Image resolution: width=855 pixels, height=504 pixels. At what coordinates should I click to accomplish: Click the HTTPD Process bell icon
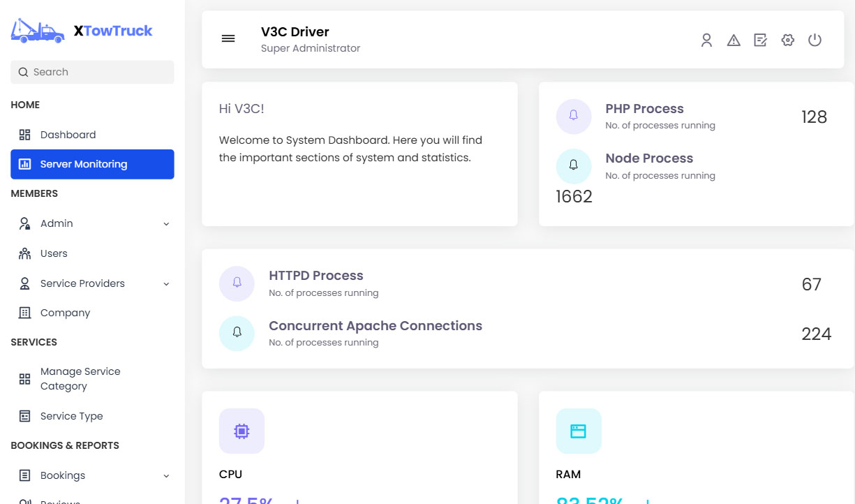tap(237, 283)
